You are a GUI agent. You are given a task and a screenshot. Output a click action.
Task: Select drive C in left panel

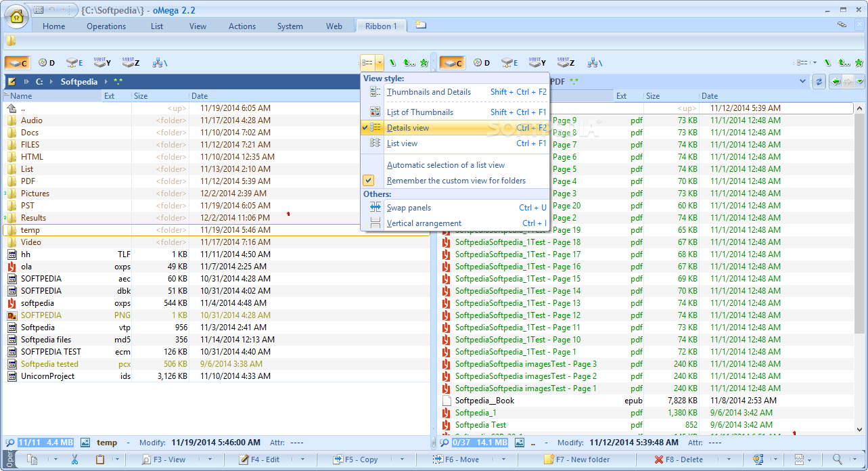(x=17, y=63)
